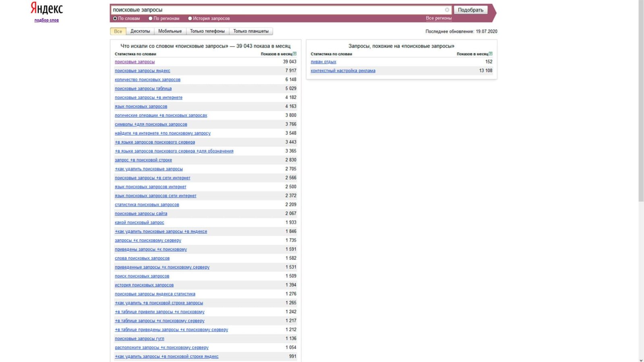Open link поисковые запросы +в интернете
644x362 pixels.
(149, 97)
